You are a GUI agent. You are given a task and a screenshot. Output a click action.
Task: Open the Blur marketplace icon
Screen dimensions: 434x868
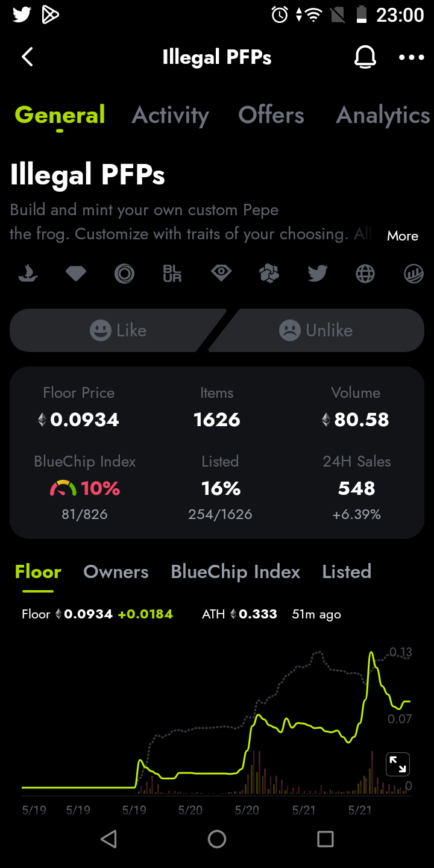point(172,274)
